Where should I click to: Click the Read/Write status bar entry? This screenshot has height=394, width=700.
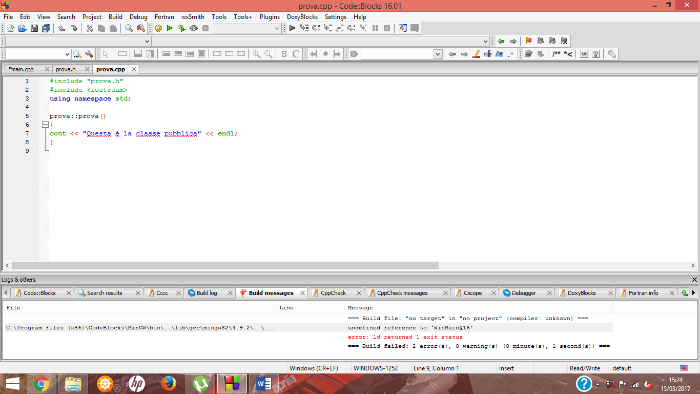pos(585,368)
